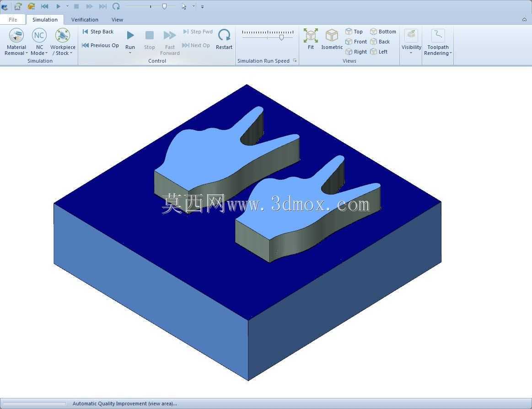Click quick access Previous Operation icon
This screenshot has width=532, height=409.
coord(44,6)
